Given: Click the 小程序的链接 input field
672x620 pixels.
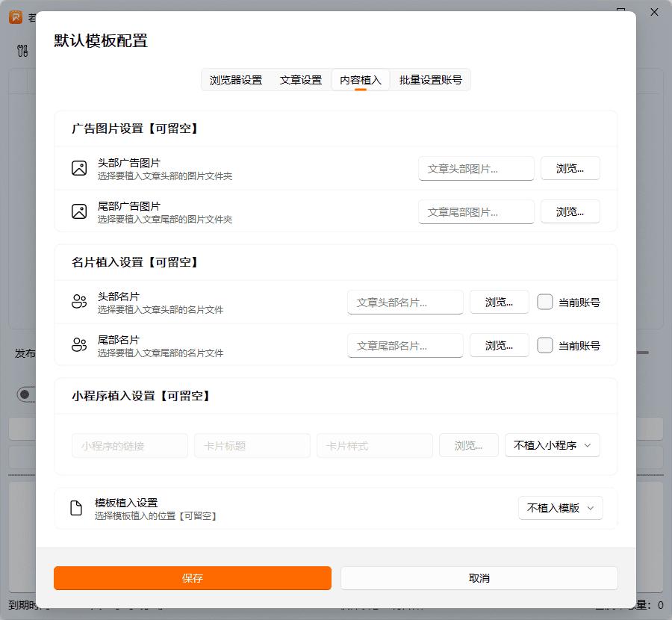Looking at the screenshot, I should click(x=129, y=445).
